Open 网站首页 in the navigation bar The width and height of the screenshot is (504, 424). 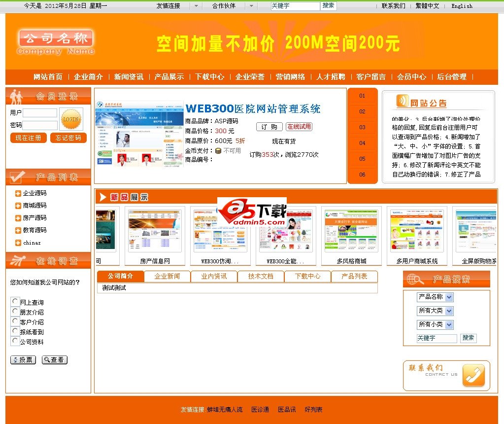coord(48,77)
